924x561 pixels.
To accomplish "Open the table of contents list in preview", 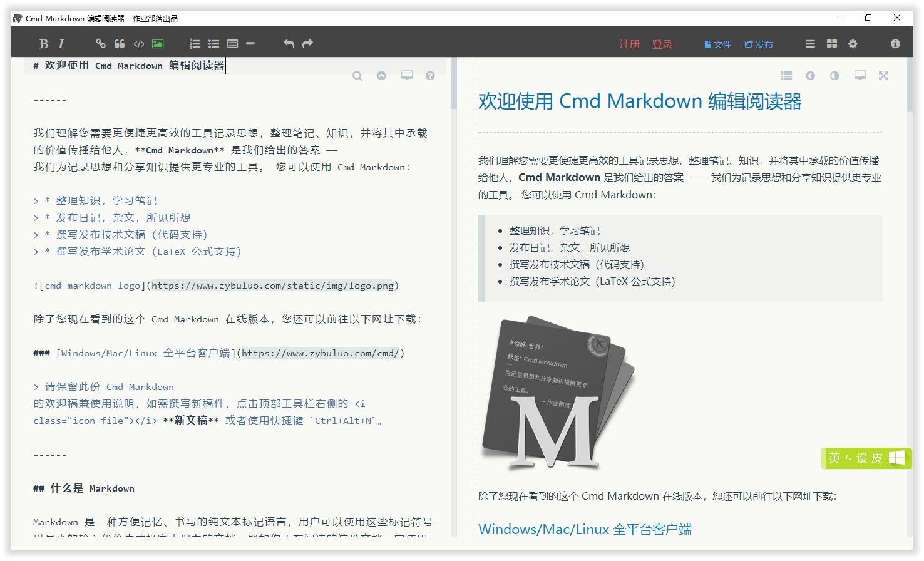I will (x=787, y=75).
